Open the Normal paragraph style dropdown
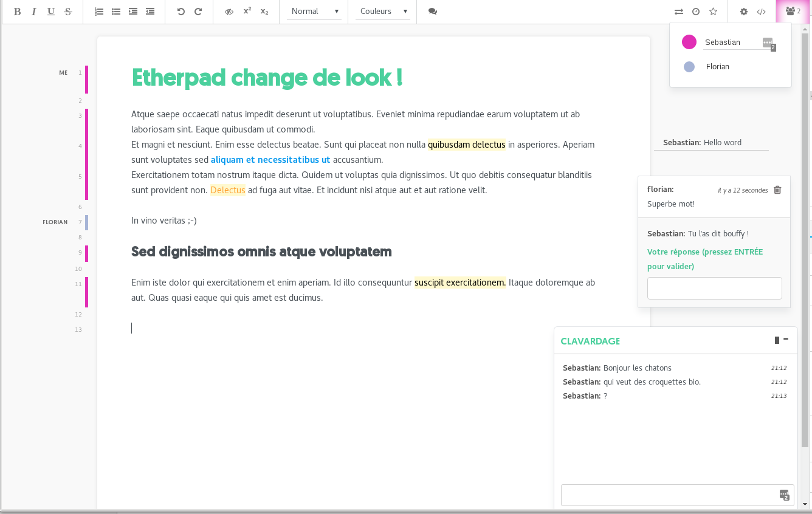This screenshot has width=812, height=514. click(314, 12)
